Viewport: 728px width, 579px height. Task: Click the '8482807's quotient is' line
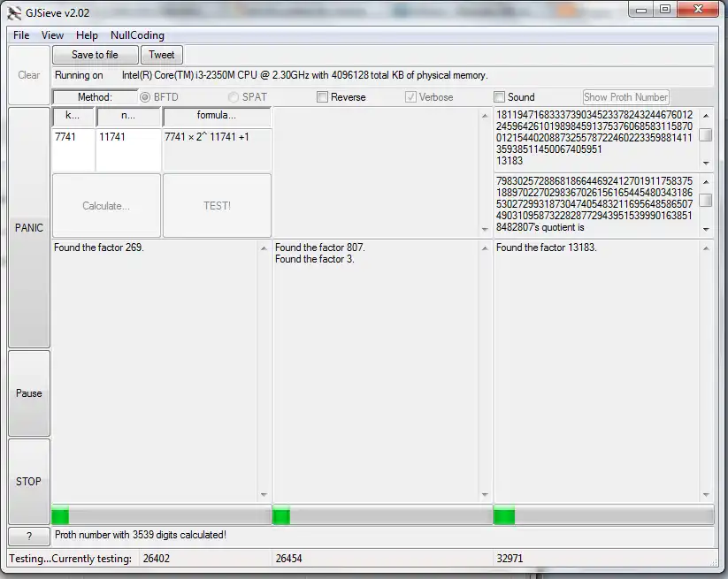point(540,227)
